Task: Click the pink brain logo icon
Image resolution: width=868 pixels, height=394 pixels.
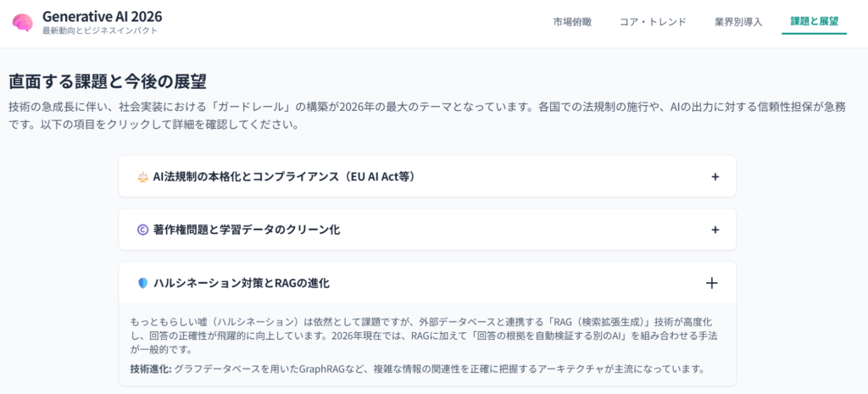Action: coord(23,23)
